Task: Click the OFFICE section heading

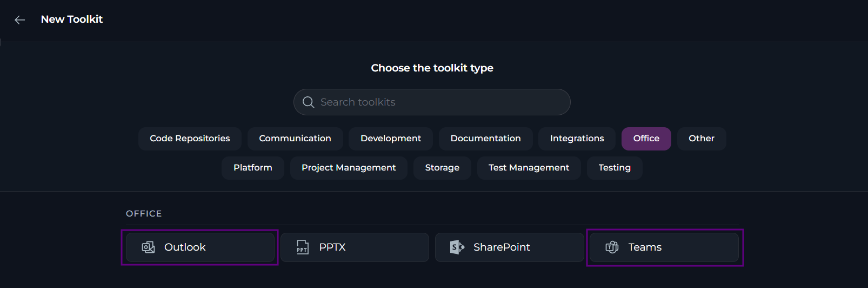Action: coord(144,214)
